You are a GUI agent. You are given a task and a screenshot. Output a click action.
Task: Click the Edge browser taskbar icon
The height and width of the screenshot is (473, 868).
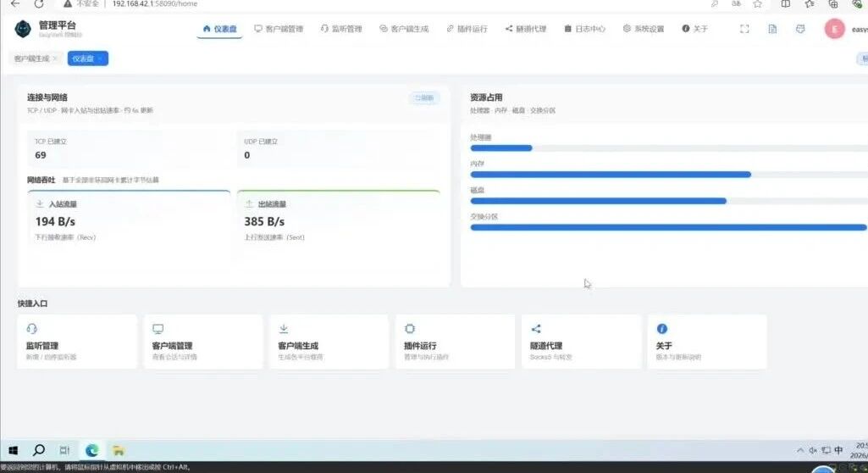click(92, 450)
